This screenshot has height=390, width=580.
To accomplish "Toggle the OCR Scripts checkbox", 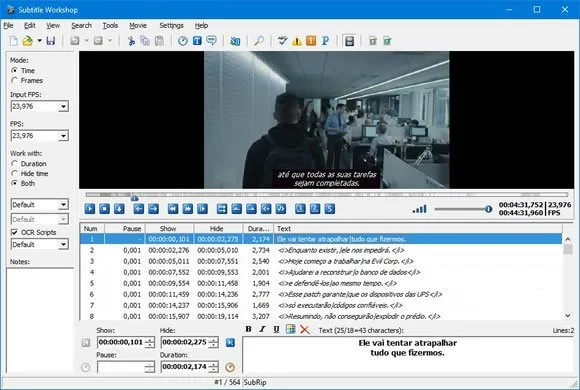I will (x=14, y=232).
